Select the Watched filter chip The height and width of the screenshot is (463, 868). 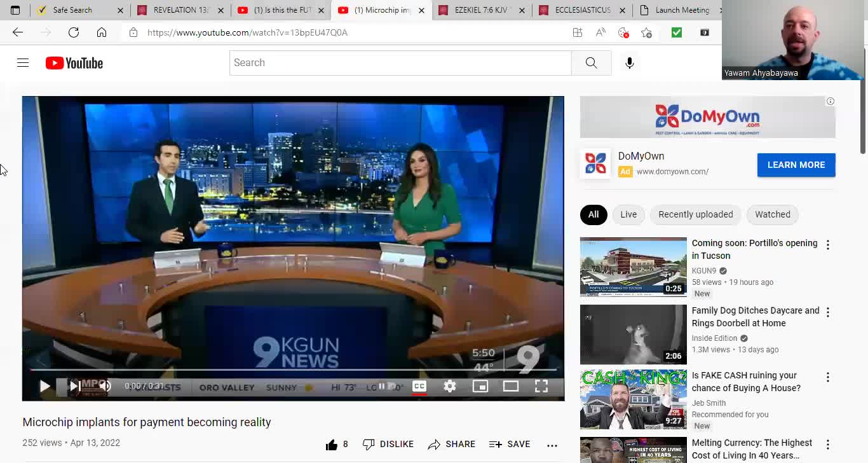point(773,214)
